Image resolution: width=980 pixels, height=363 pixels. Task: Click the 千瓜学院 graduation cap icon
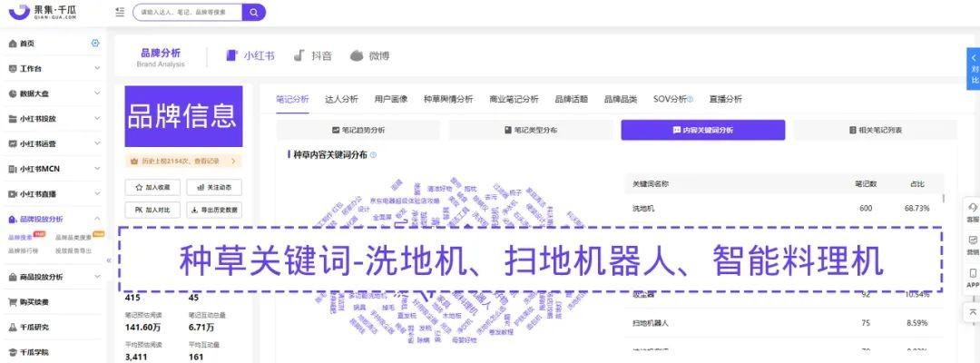click(13, 352)
